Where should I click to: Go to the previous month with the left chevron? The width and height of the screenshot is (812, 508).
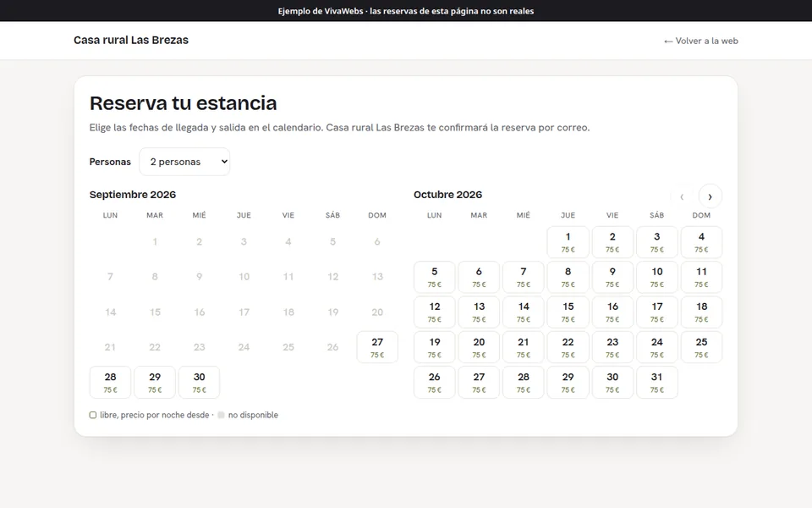tap(682, 196)
